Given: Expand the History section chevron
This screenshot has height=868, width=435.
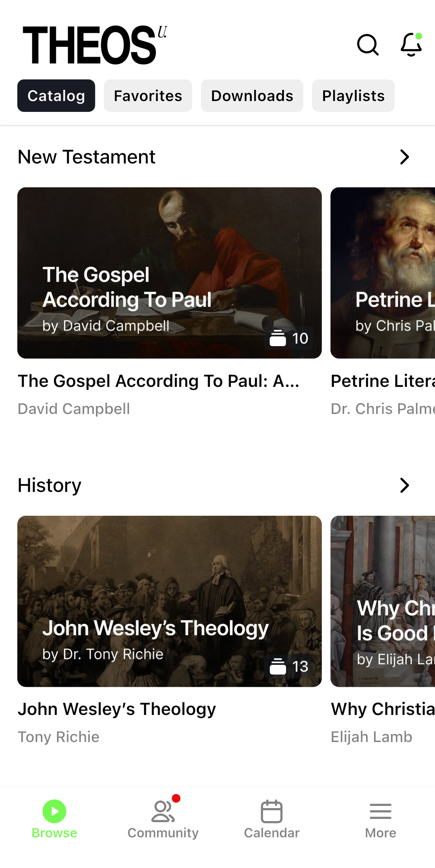Looking at the screenshot, I should (x=405, y=485).
